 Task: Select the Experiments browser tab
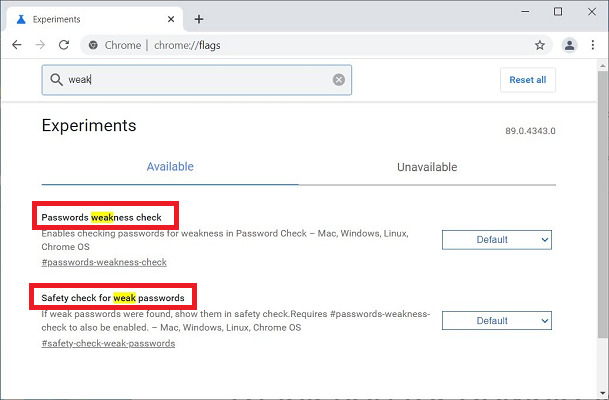[x=93, y=19]
